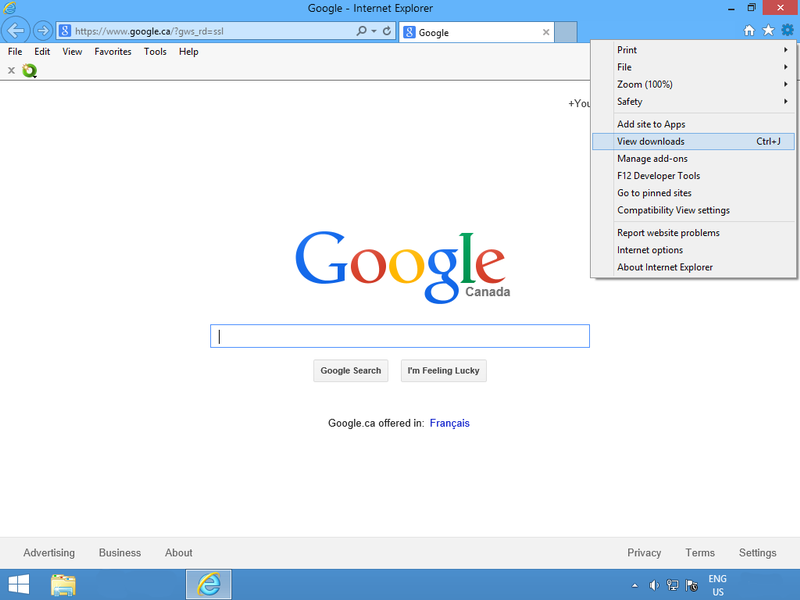Screen dimensions: 800x600
Task: Show hidden tray icons arrow
Action: [635, 586]
